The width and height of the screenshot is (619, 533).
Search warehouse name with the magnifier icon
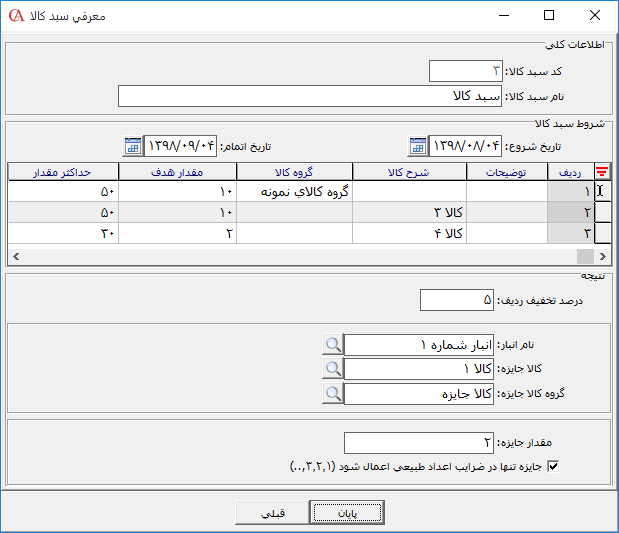click(333, 345)
